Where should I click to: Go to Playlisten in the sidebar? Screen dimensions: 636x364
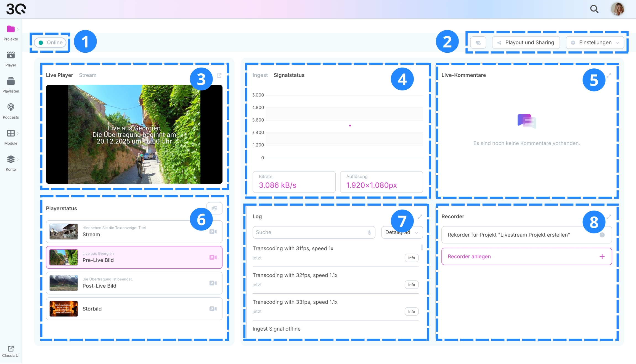coord(11,81)
